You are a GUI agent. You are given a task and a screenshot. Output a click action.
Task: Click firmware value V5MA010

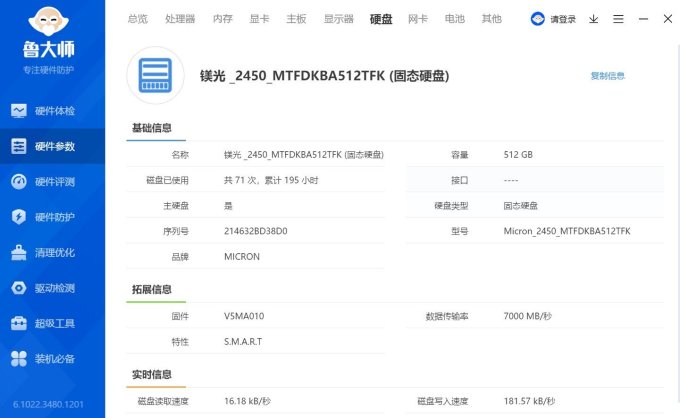click(x=244, y=316)
